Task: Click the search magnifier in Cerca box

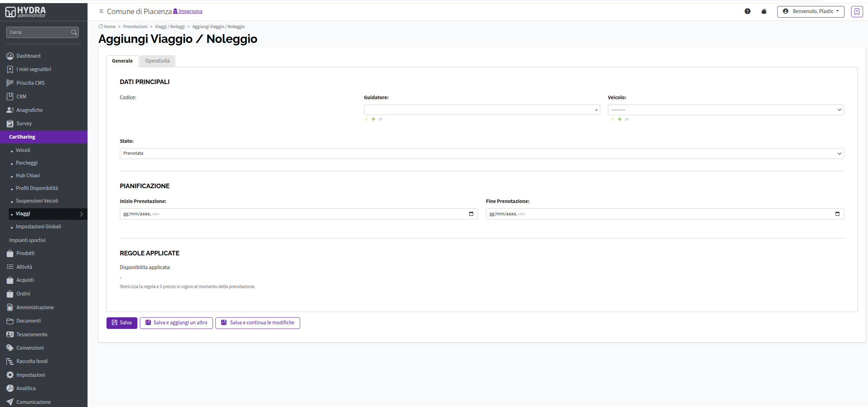Action: [x=74, y=32]
